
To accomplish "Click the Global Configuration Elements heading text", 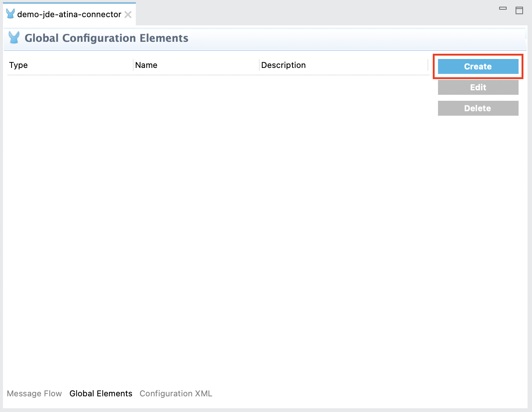I will (106, 38).
